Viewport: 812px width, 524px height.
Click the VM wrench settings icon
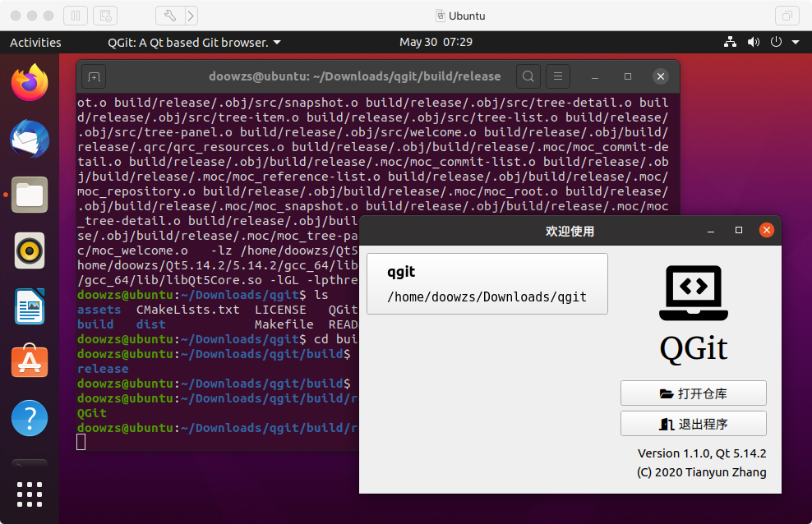pos(170,16)
